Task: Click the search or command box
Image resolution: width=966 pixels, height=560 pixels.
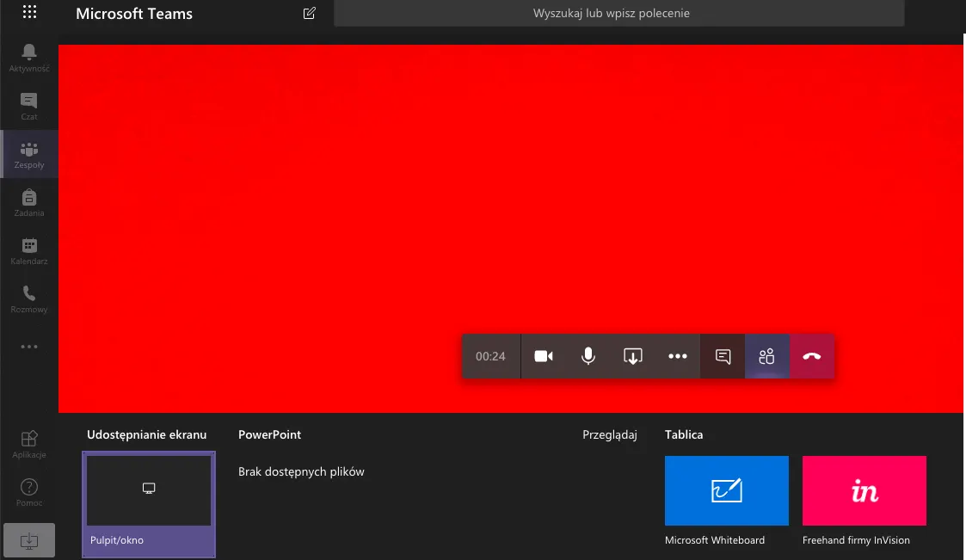Action: (x=618, y=13)
